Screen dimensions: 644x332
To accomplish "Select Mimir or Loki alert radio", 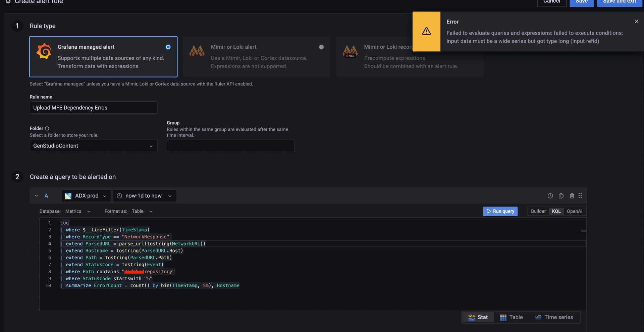I will (321, 47).
